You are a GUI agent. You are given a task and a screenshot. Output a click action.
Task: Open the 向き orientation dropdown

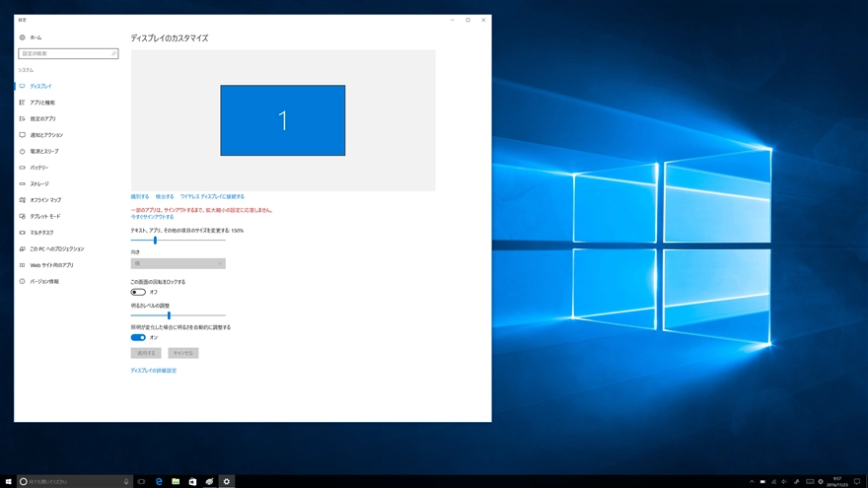pyautogui.click(x=178, y=263)
